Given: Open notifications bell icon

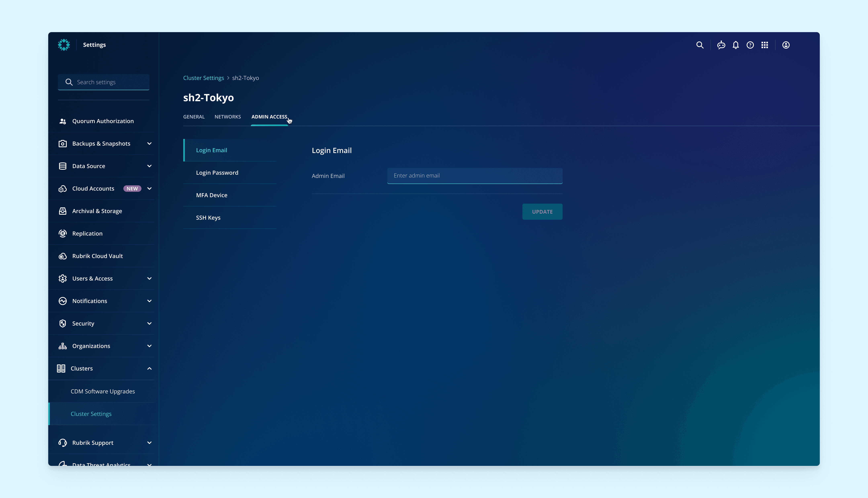Looking at the screenshot, I should click(736, 45).
